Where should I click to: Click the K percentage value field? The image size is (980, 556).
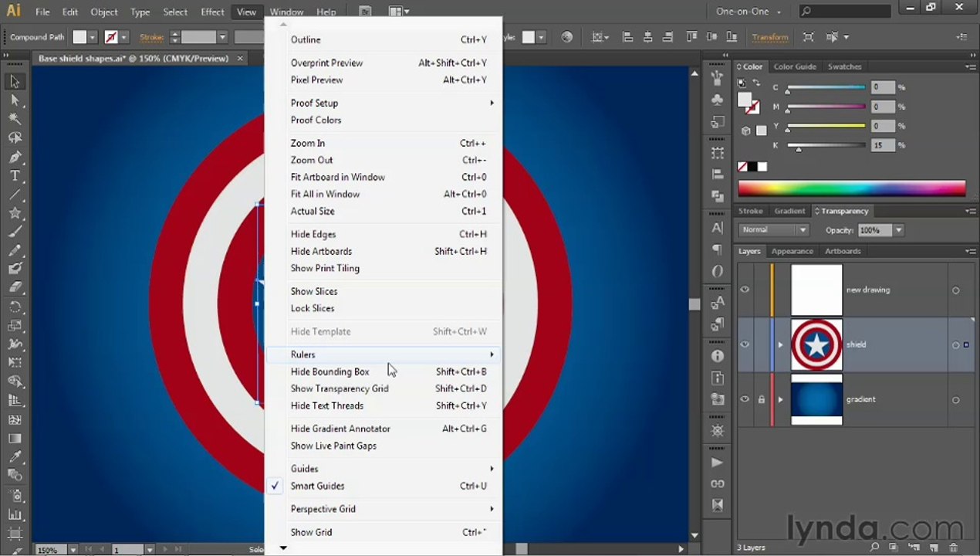click(x=882, y=145)
